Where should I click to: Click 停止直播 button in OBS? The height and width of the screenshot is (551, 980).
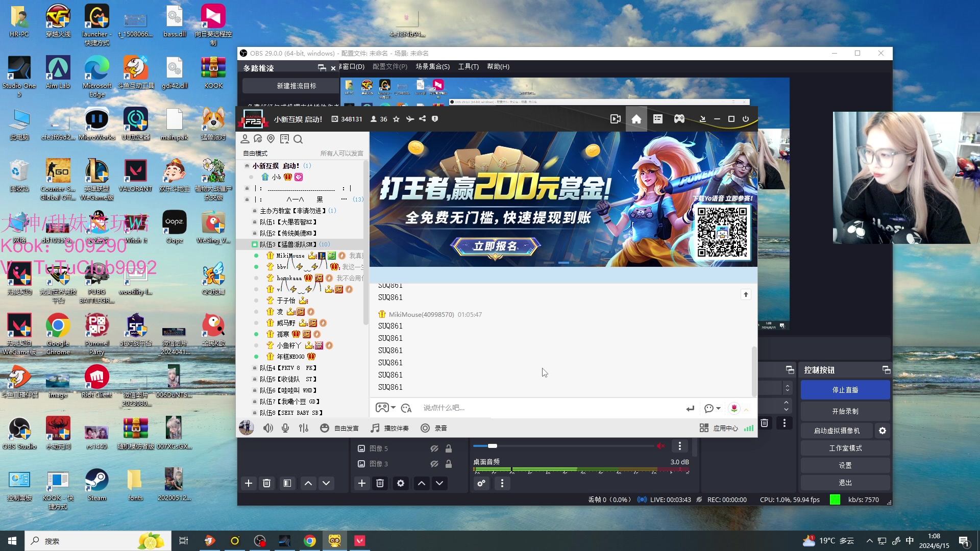tap(845, 390)
